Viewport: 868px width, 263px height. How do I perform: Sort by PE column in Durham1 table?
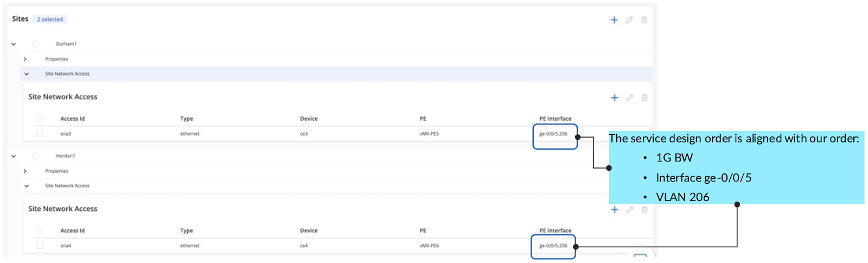[423, 118]
